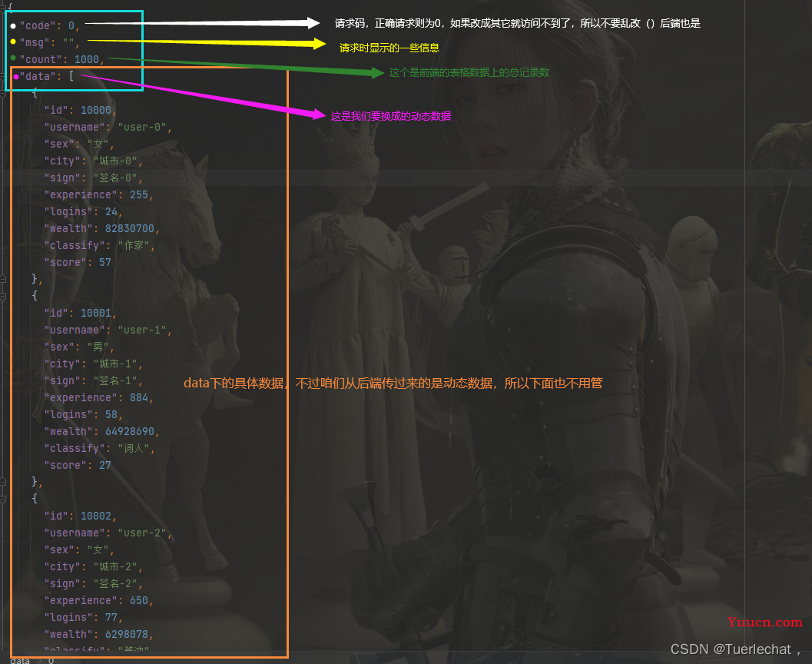
Task: Click the "username": "user-2" line
Action: point(108,533)
